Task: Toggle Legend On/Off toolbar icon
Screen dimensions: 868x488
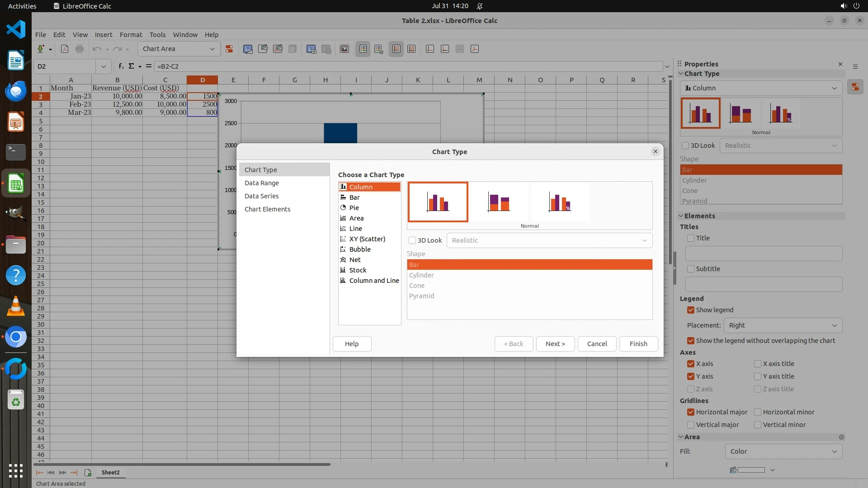Action: 363,49
